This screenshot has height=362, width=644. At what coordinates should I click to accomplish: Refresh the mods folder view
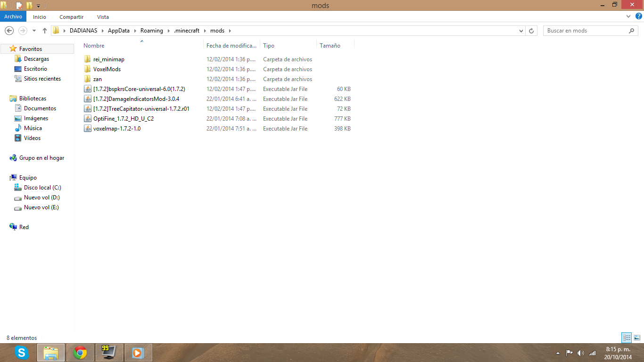click(x=531, y=31)
